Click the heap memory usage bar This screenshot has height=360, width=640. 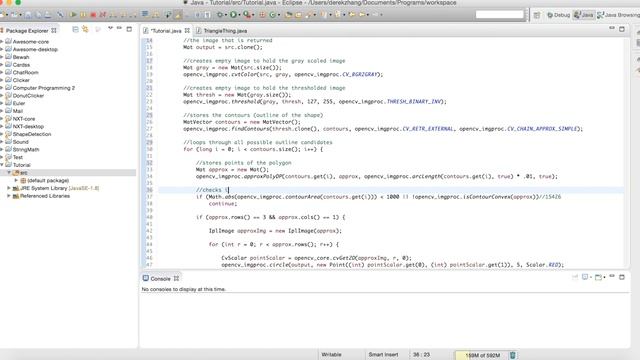click(x=482, y=355)
